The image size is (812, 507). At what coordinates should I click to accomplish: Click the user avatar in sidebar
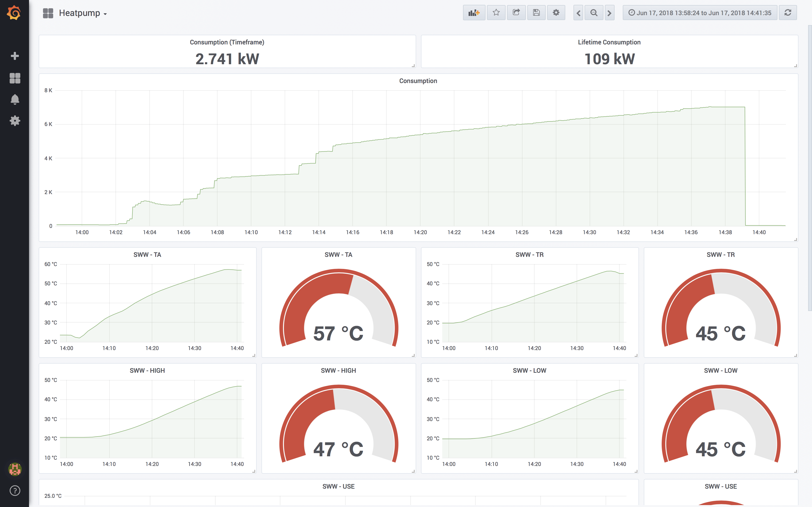tap(14, 469)
